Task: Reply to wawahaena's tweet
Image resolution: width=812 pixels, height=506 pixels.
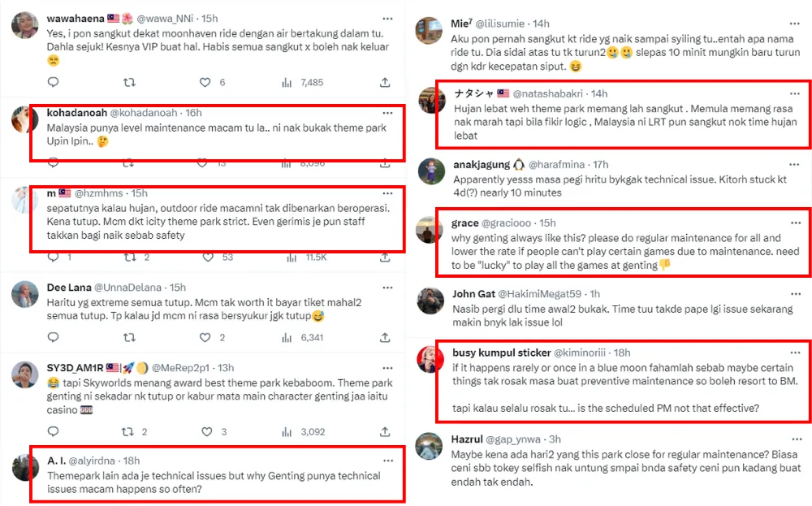Action: point(53,82)
